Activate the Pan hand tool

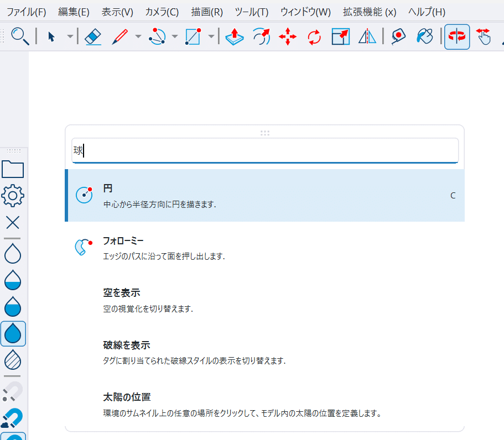(484, 36)
